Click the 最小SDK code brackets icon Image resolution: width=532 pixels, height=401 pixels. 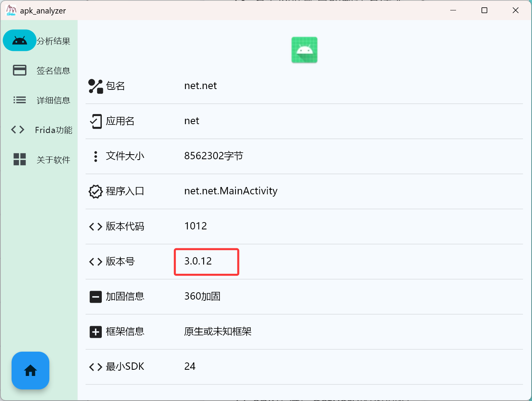tap(96, 367)
